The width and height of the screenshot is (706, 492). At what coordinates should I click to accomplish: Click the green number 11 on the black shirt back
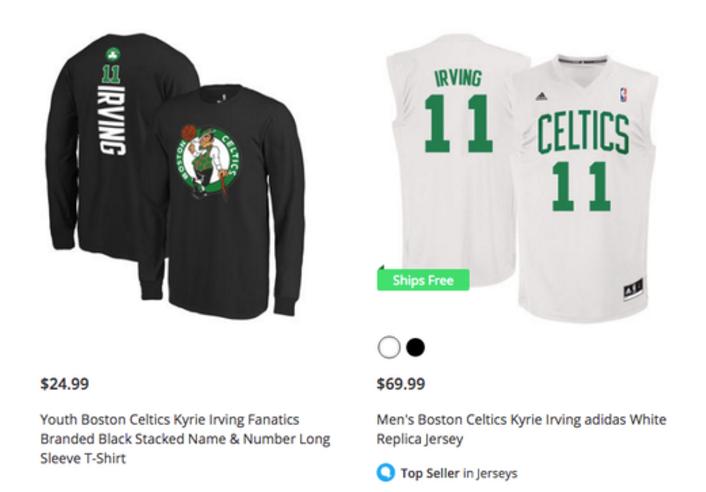pyautogui.click(x=111, y=74)
